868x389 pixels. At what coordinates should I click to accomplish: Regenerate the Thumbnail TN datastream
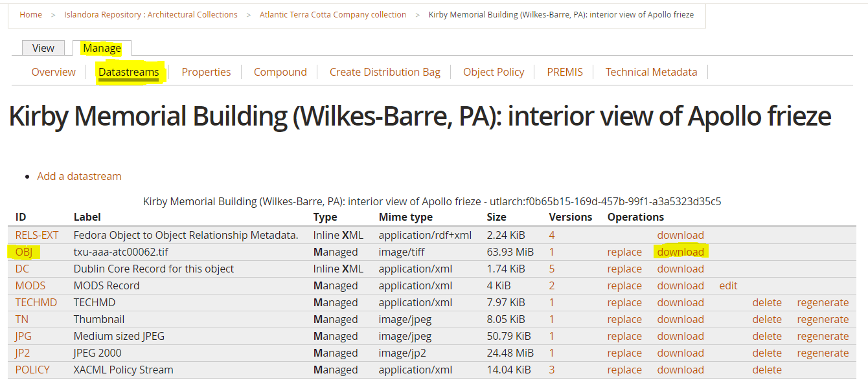pyautogui.click(x=823, y=319)
